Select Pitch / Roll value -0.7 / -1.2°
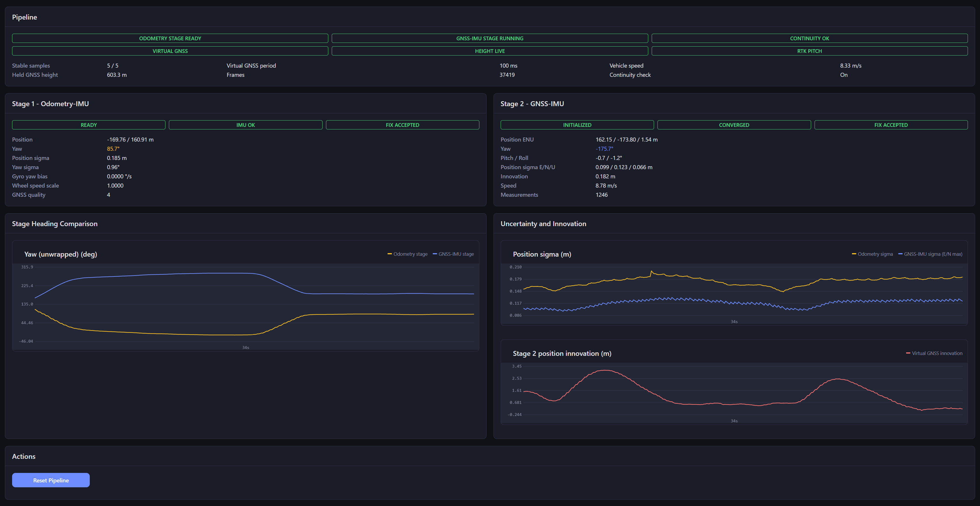This screenshot has width=980, height=506. pyautogui.click(x=609, y=158)
